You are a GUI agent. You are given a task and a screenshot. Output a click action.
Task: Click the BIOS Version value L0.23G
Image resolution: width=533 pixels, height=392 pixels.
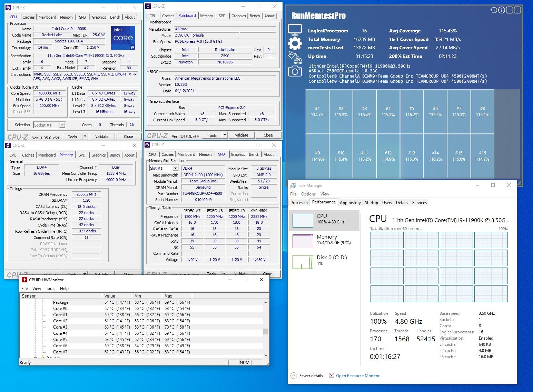coord(225,84)
